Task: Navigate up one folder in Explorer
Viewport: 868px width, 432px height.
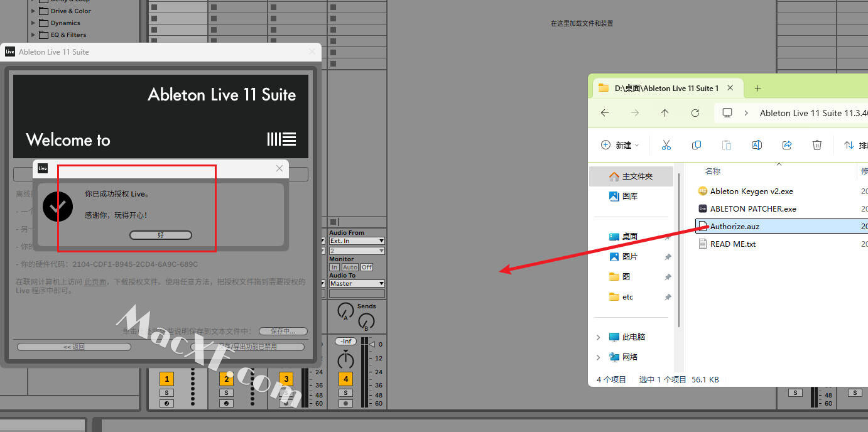Action: pos(665,113)
